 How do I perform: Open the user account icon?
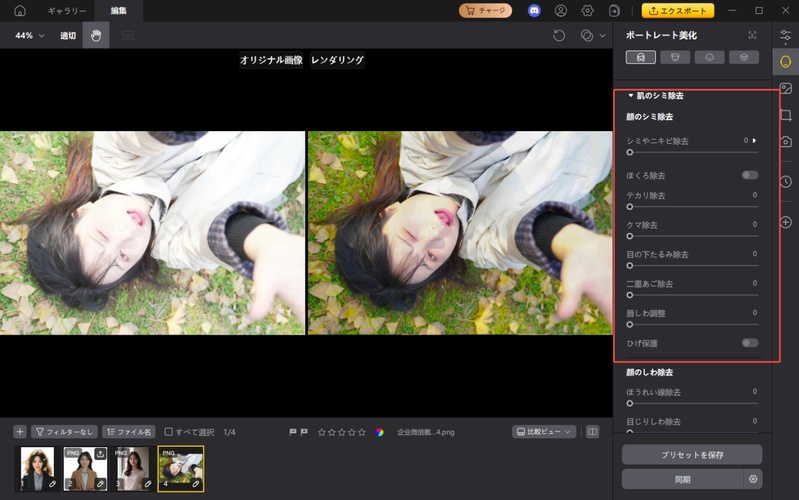coord(561,10)
